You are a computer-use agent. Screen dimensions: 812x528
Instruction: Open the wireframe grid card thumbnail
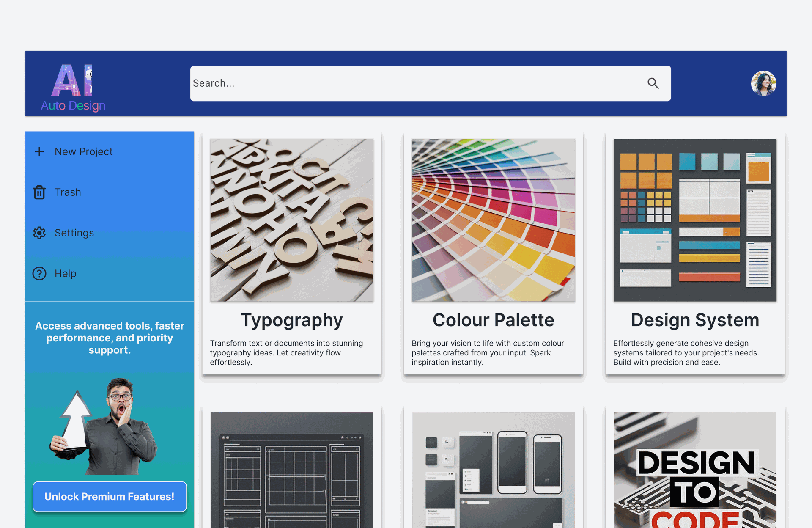(292, 470)
